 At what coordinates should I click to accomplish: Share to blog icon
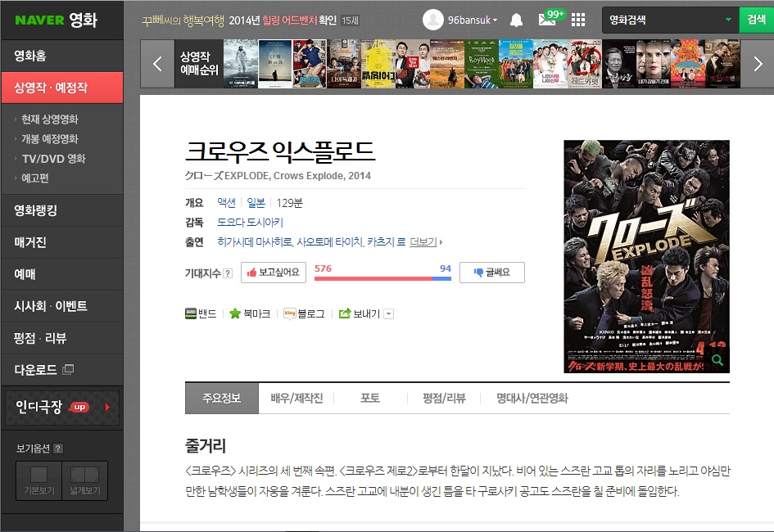289,313
